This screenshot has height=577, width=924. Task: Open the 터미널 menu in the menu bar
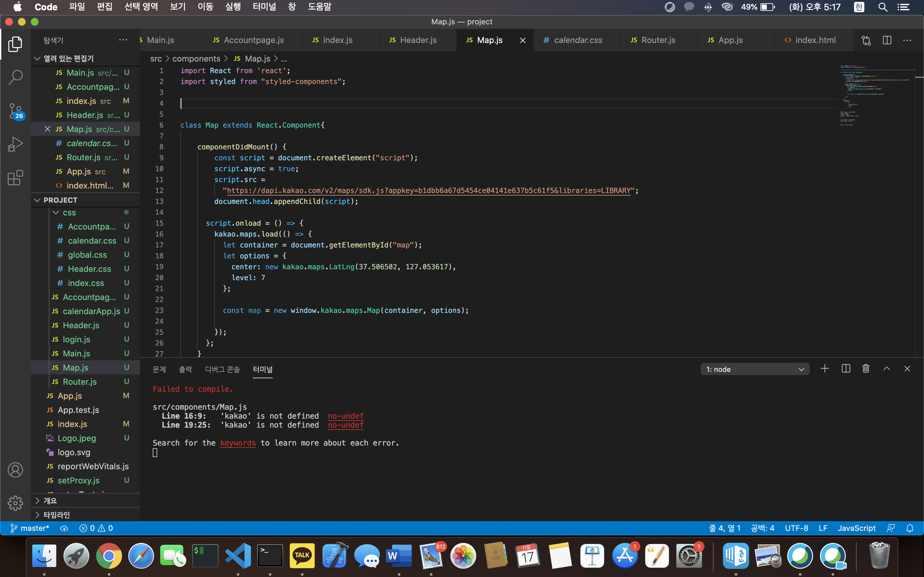pos(264,7)
